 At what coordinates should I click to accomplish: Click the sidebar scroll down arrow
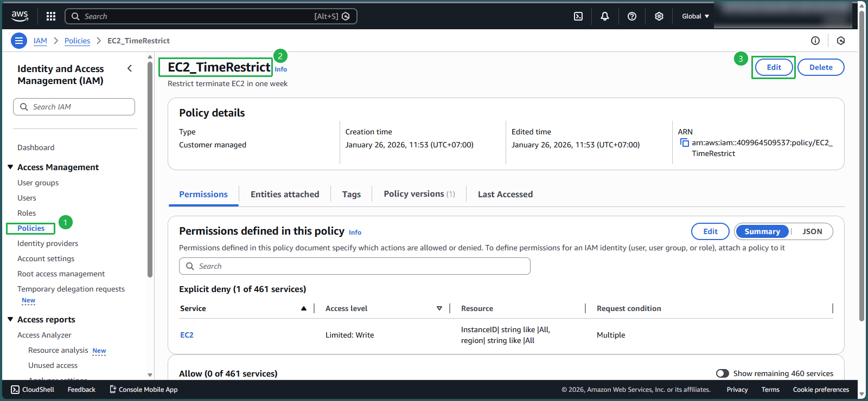[150, 374]
